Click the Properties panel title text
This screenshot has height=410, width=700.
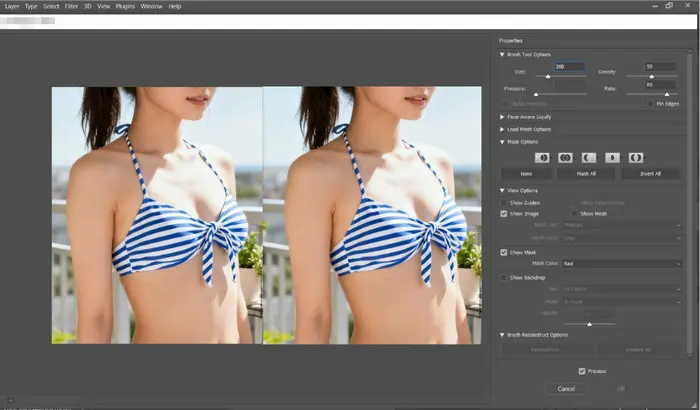tap(511, 41)
